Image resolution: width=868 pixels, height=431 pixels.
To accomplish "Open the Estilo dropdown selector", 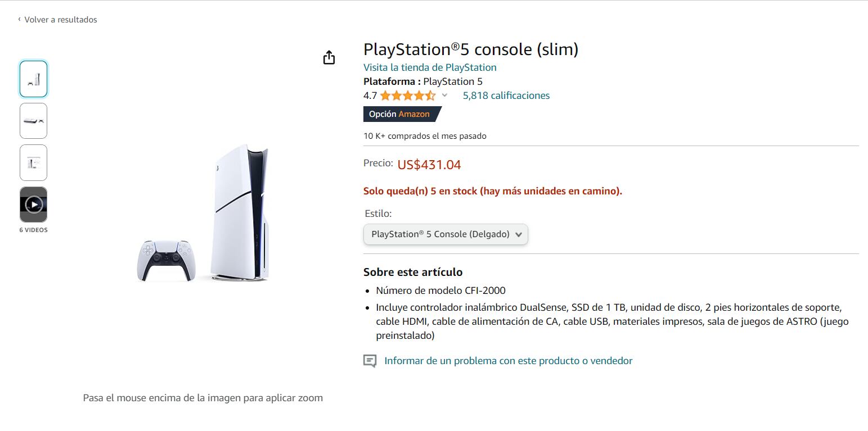I will coord(446,234).
